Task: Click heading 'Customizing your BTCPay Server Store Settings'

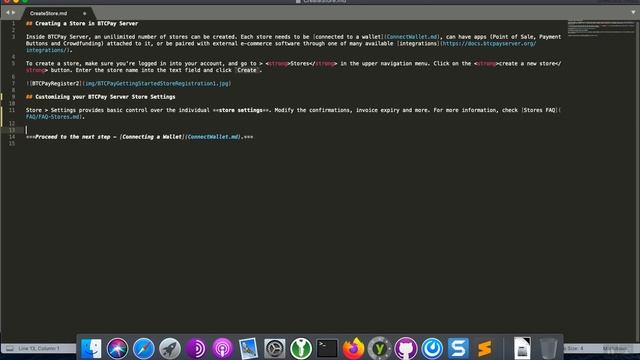Action: pos(105,97)
